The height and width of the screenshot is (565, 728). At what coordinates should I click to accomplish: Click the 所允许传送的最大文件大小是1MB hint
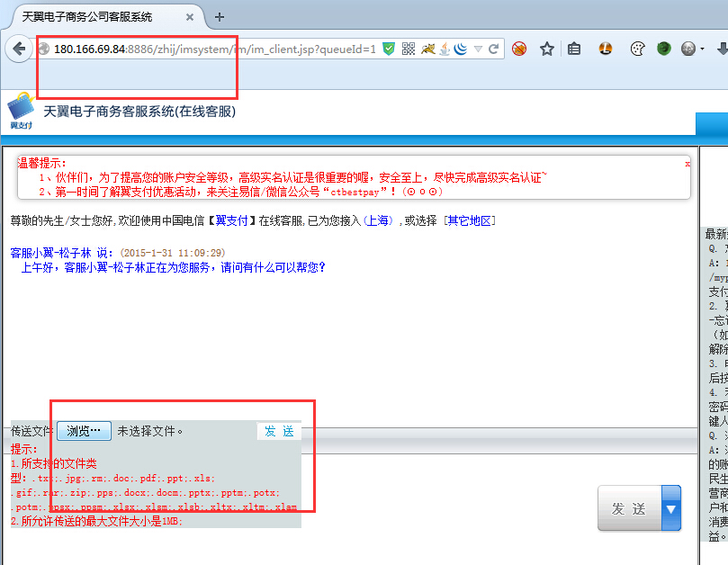point(96,521)
